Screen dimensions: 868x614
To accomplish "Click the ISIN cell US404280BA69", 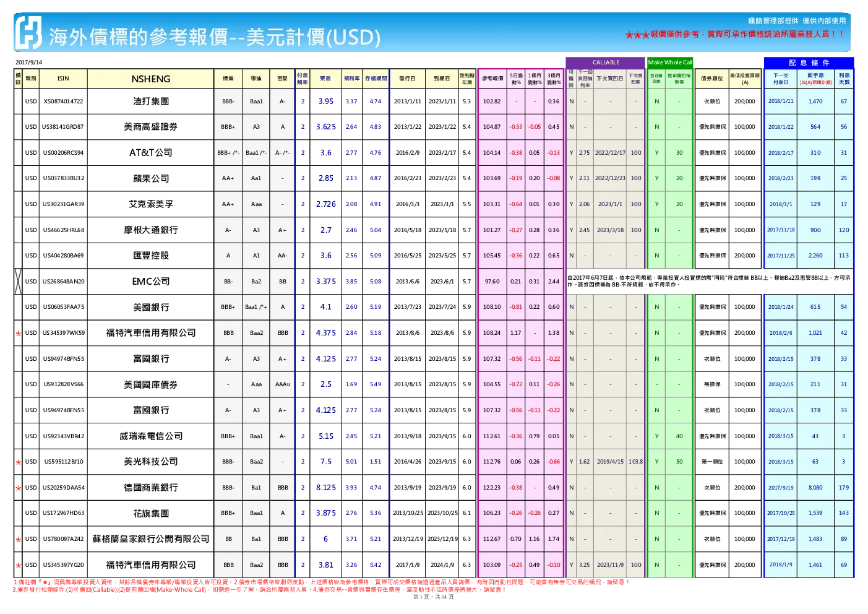I will pos(63,256).
